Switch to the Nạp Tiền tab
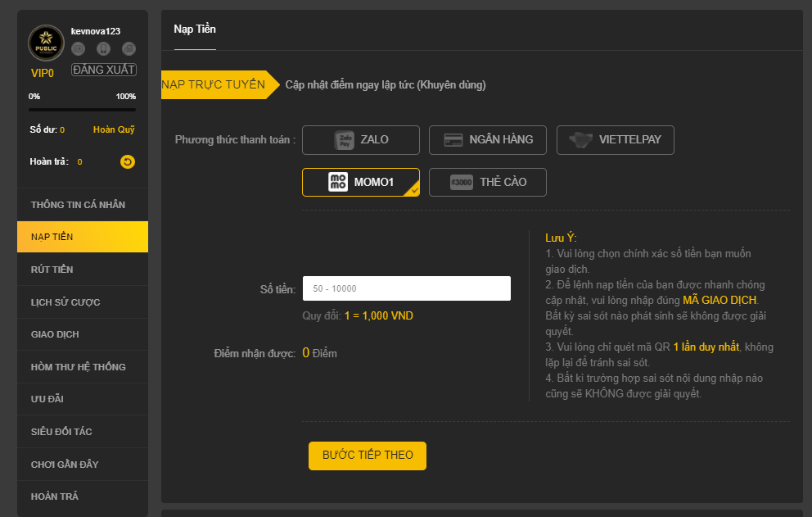This screenshot has height=517, width=812. coord(195,29)
